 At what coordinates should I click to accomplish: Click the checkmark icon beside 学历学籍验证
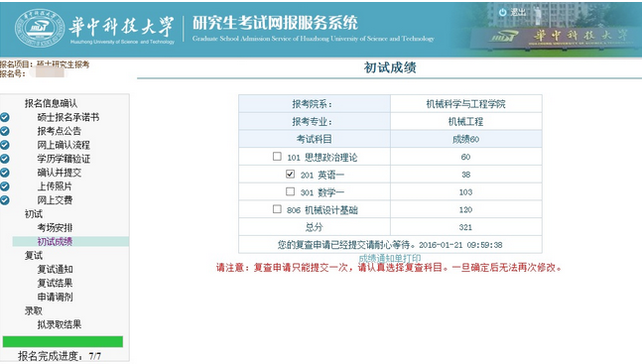(x=5, y=159)
